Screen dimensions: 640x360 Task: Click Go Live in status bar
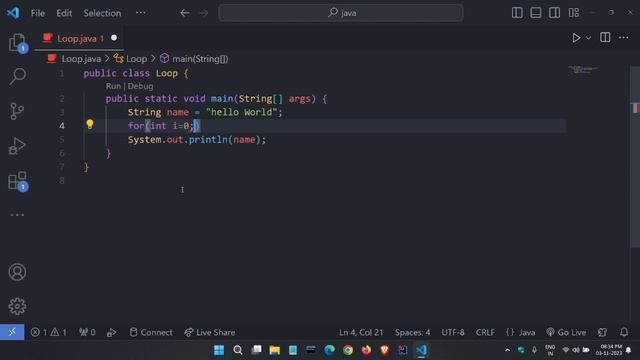(566, 332)
